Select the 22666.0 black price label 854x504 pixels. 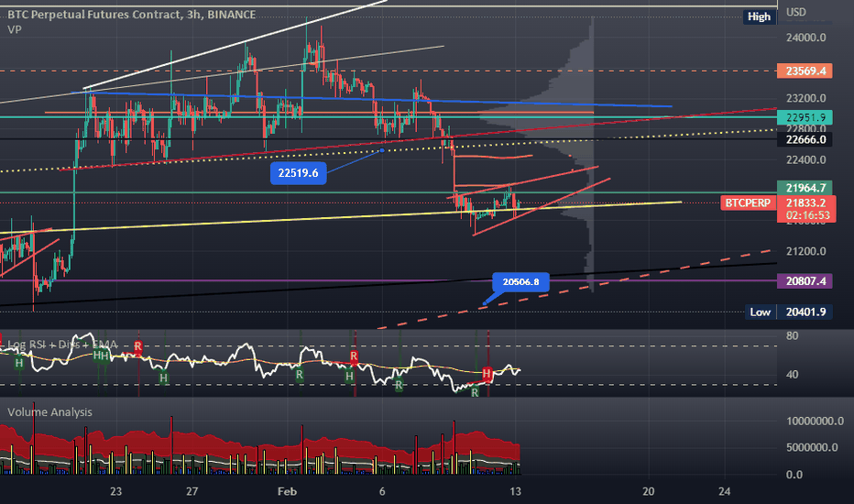coord(805,139)
